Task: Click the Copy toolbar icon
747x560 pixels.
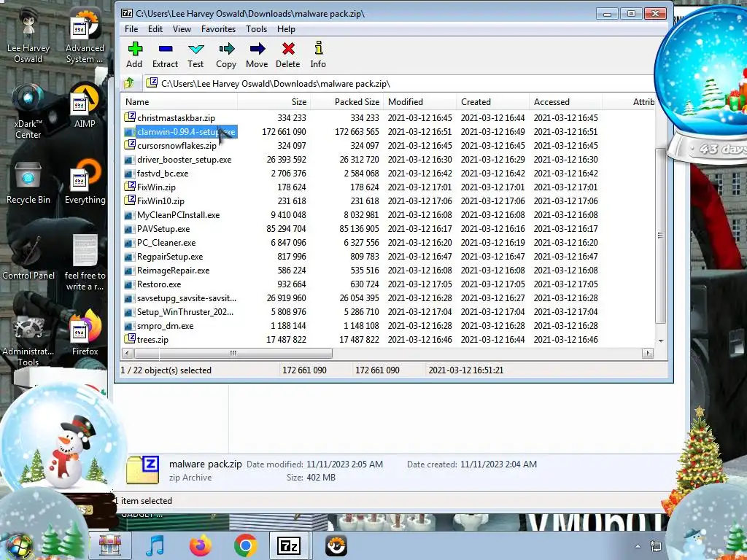Action: tap(226, 49)
